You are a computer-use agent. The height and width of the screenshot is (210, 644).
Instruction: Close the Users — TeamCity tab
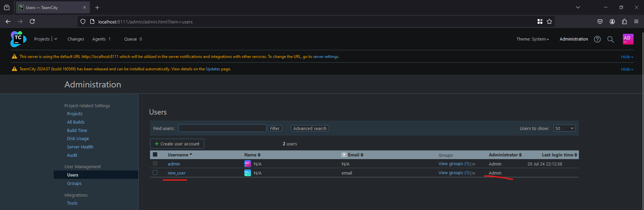click(x=85, y=7)
